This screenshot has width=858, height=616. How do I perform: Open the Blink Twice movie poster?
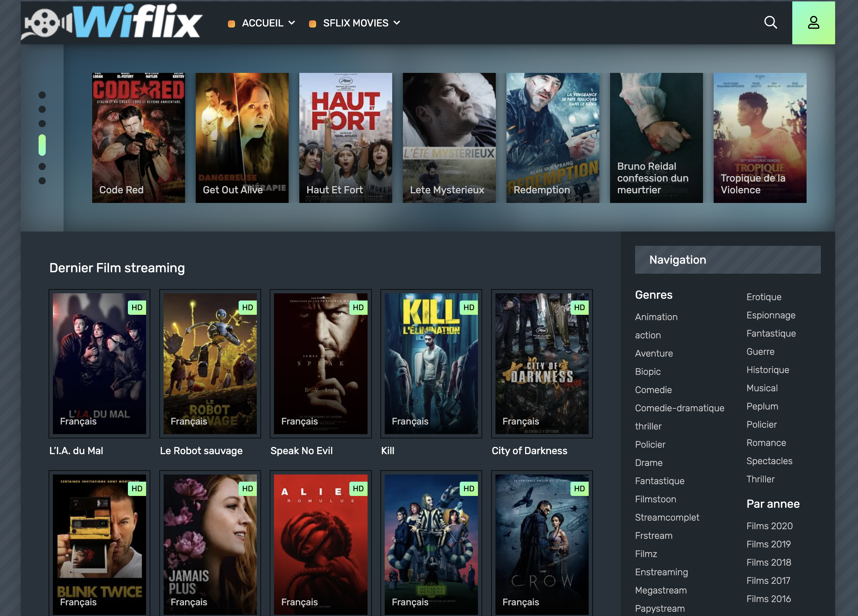(100, 544)
